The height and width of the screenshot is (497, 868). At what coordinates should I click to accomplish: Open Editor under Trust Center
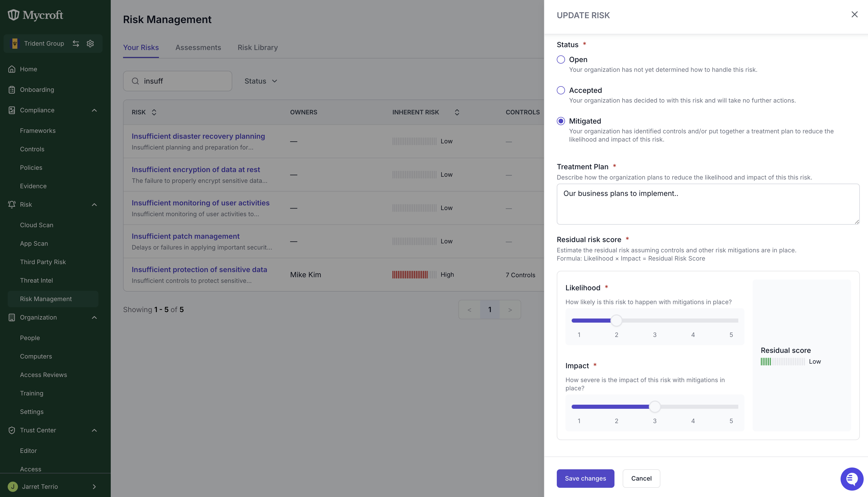click(28, 451)
